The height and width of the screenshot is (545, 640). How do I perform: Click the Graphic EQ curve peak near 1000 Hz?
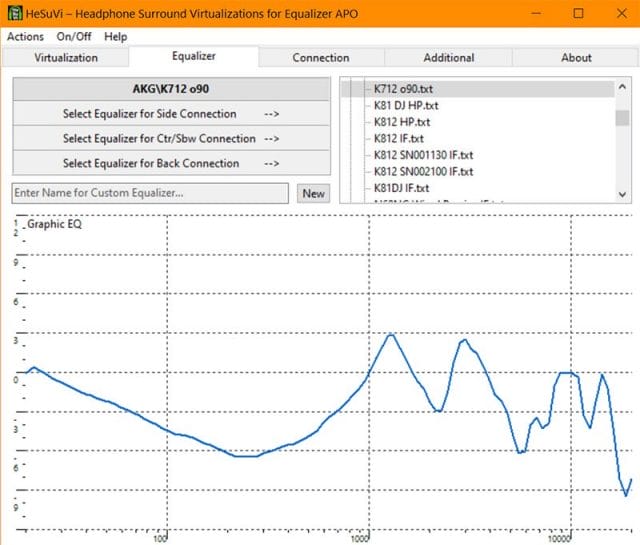391,334
